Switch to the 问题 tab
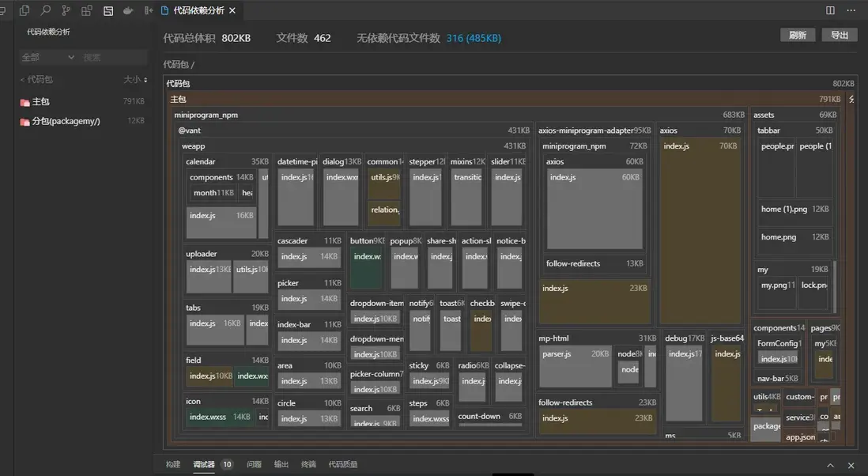Image resolution: width=868 pixels, height=476 pixels. (254, 465)
